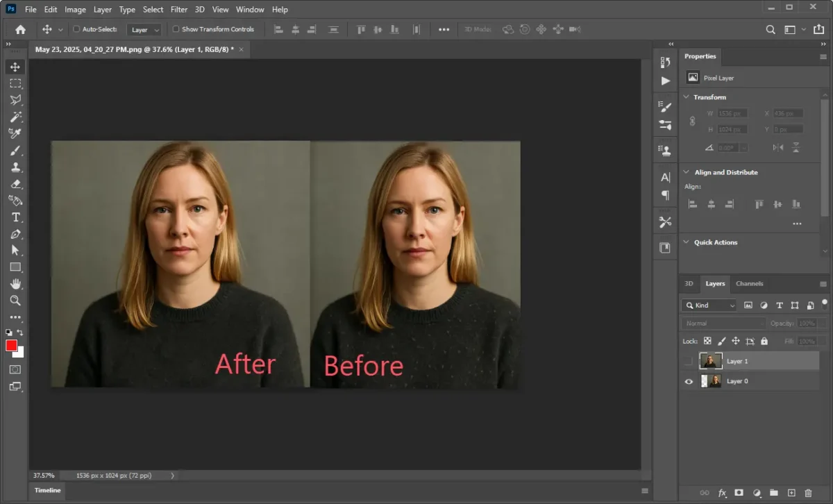Viewport: 833px width, 504px height.
Task: Swap foreground and background colors arrow
Action: [21, 333]
